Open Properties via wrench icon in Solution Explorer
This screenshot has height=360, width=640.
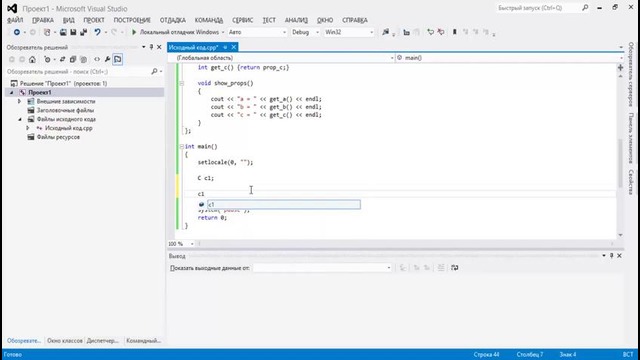coord(107,60)
